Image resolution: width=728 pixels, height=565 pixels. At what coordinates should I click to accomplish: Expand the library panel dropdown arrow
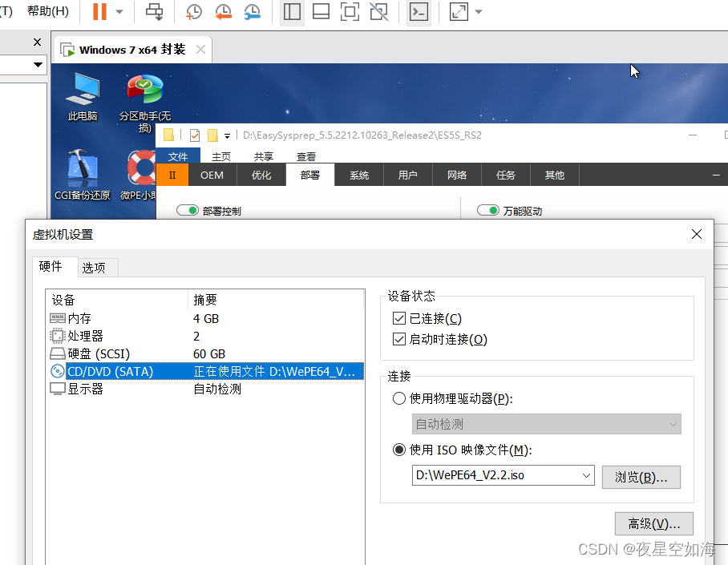(x=38, y=65)
